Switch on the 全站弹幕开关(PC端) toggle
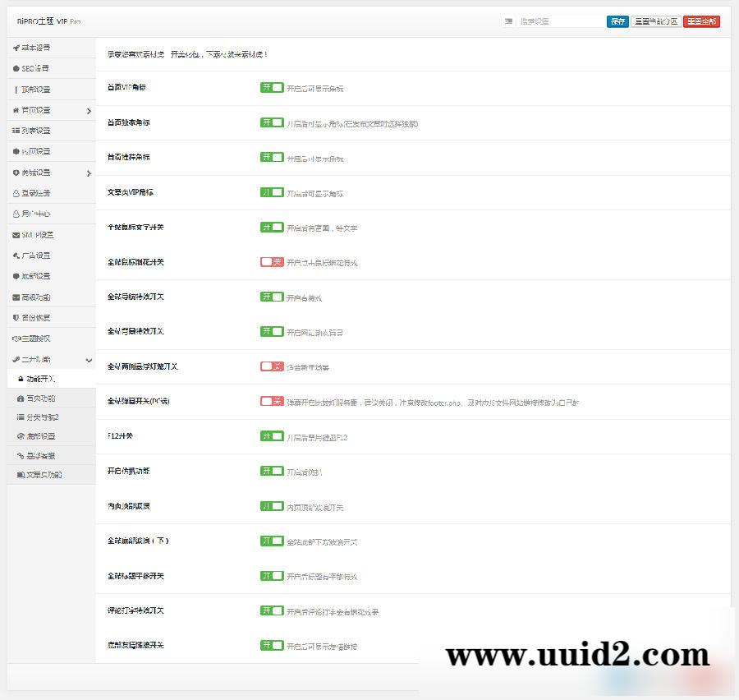 [x=272, y=401]
